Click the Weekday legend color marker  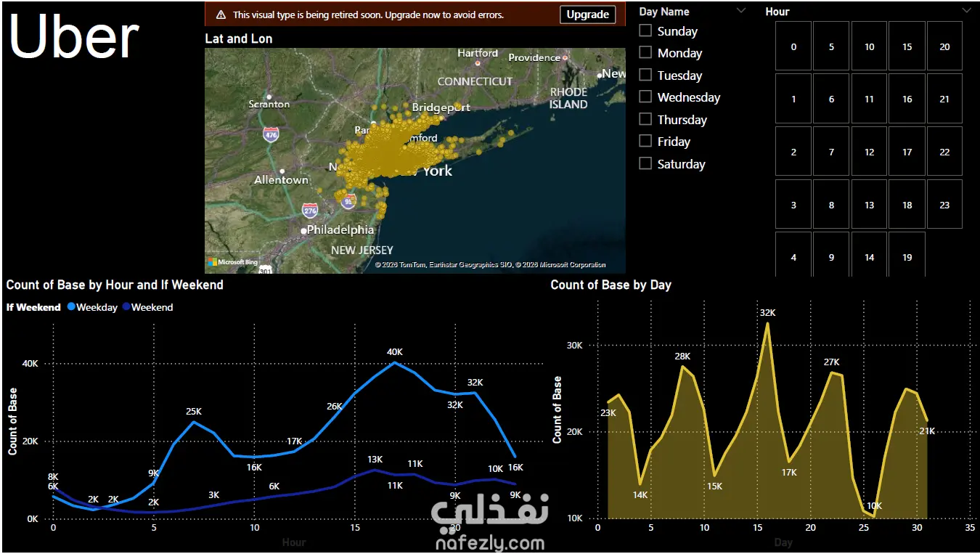point(71,307)
